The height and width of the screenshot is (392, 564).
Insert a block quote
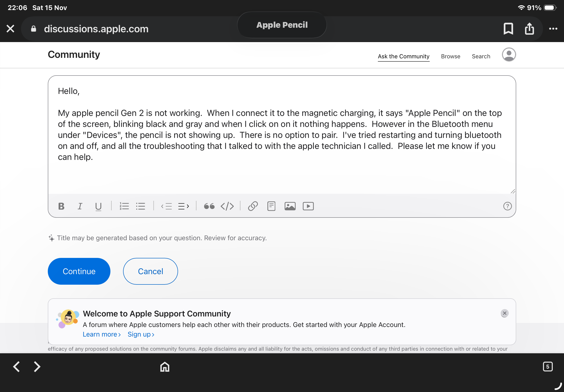tap(209, 206)
